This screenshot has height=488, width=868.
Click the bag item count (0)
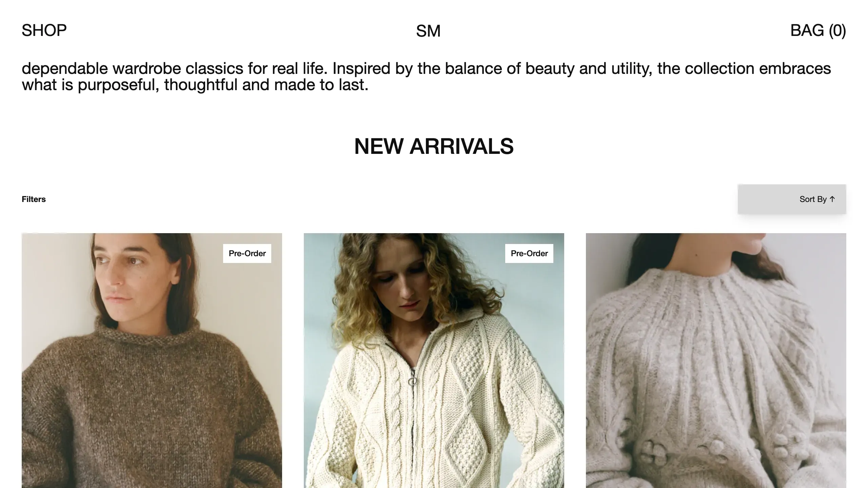point(837,30)
